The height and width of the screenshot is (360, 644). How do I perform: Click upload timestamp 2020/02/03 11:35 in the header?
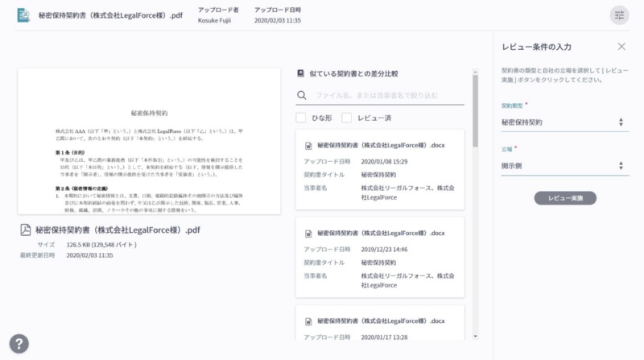click(277, 21)
